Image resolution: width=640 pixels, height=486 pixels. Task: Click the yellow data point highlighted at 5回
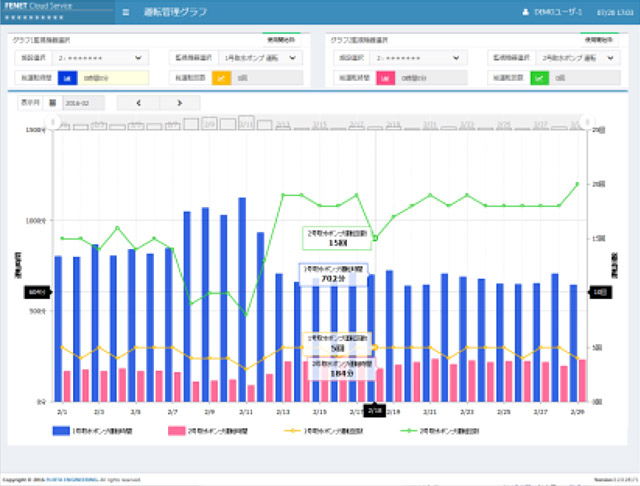375,347
